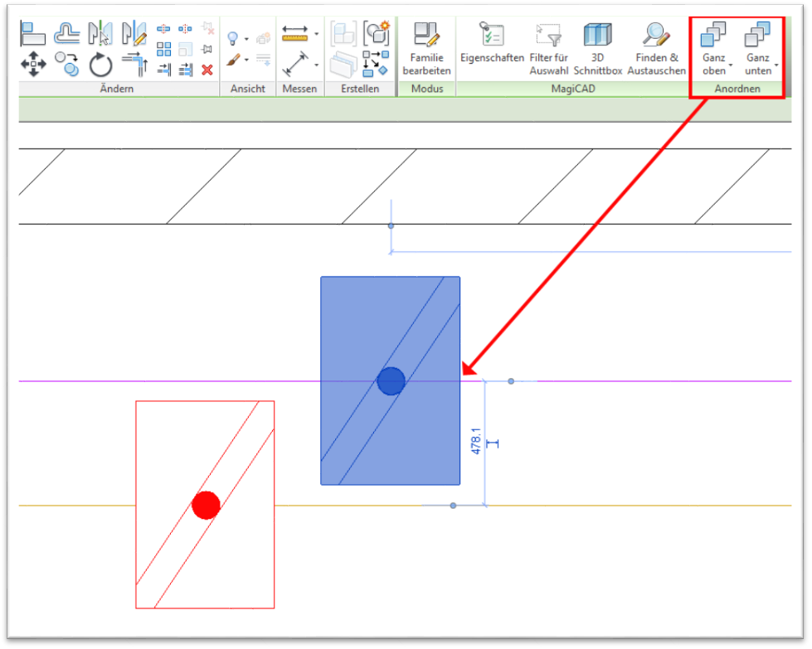Open MagiCAD Eigenschaften

[x=493, y=48]
